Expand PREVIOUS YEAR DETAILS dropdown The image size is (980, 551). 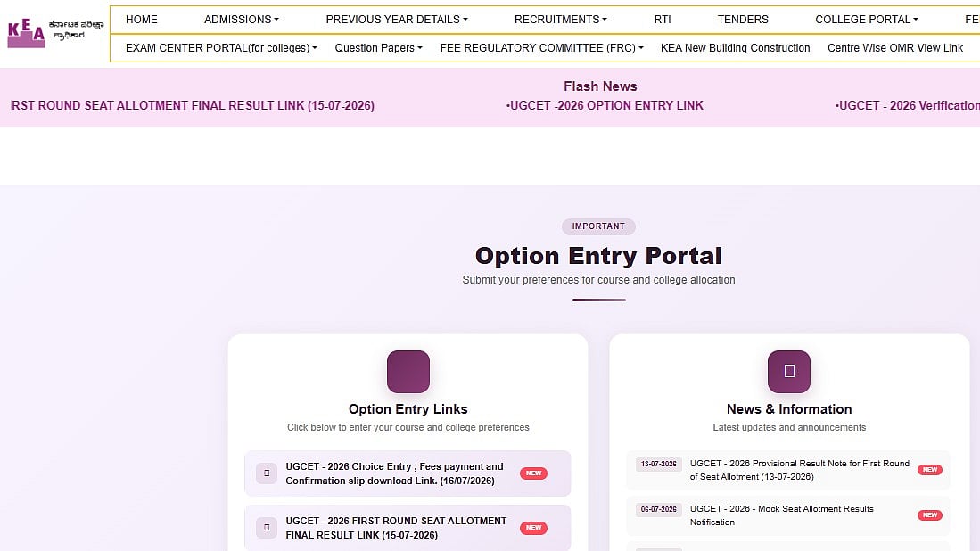pos(396,20)
